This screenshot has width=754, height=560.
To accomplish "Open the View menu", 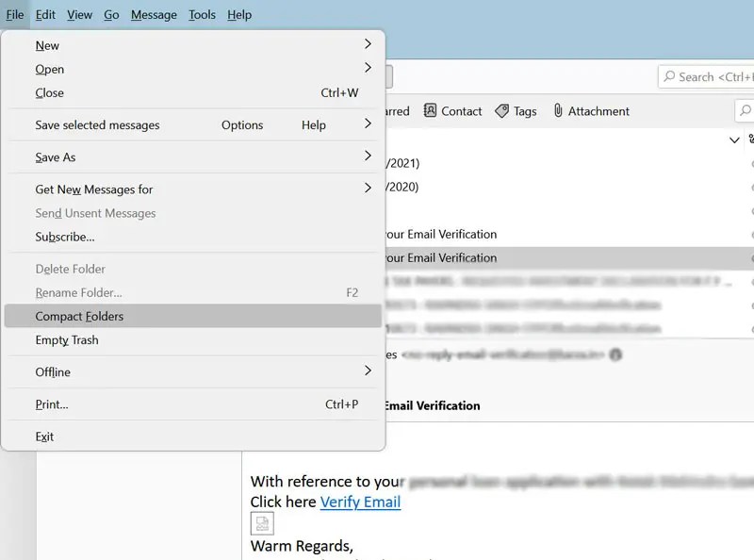I will coord(79,15).
